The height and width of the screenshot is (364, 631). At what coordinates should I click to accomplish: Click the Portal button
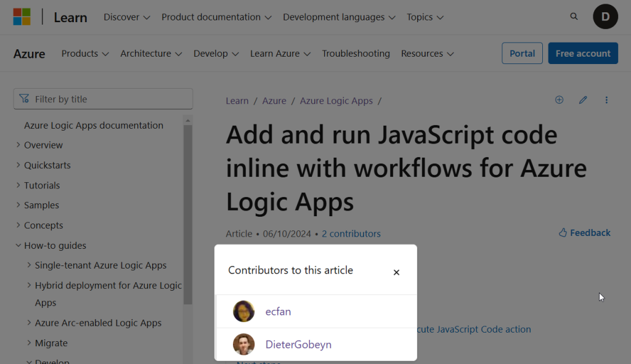pos(522,53)
